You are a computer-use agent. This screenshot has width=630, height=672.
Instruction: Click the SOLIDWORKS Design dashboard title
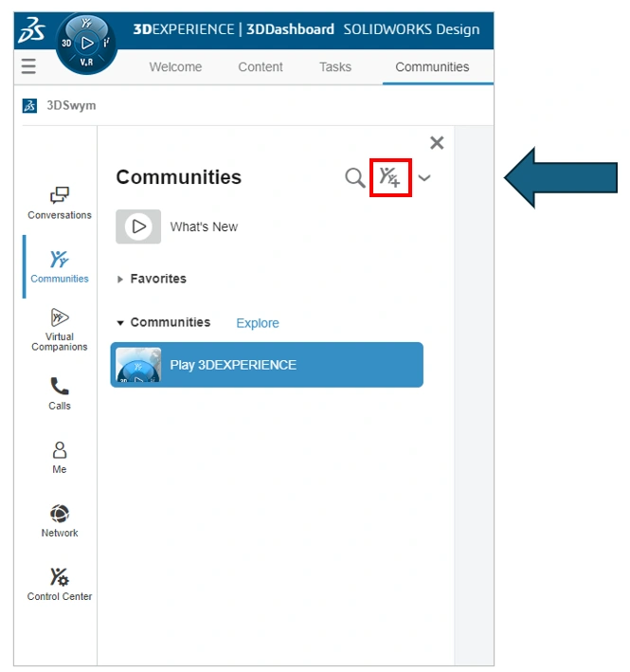click(x=411, y=29)
